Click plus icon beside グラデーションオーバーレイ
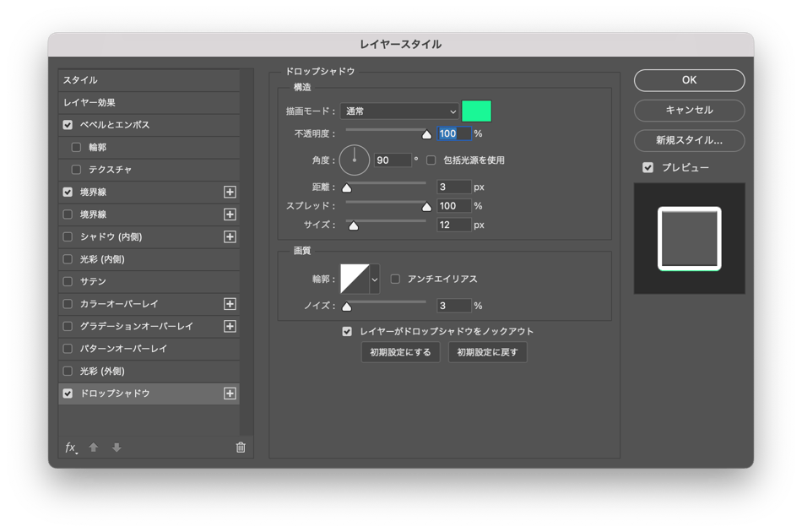This screenshot has width=802, height=532. 230,326
